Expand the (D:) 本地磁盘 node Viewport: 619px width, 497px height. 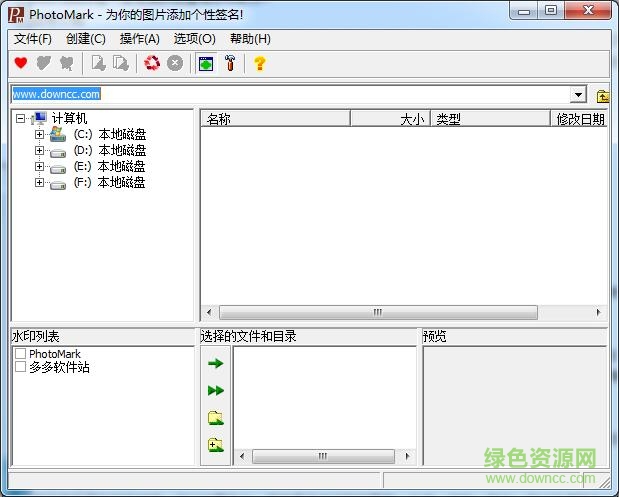tap(39, 150)
